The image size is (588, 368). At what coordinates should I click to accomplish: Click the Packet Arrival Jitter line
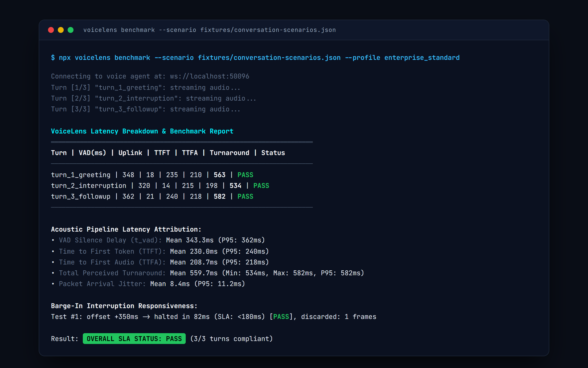coord(148,284)
